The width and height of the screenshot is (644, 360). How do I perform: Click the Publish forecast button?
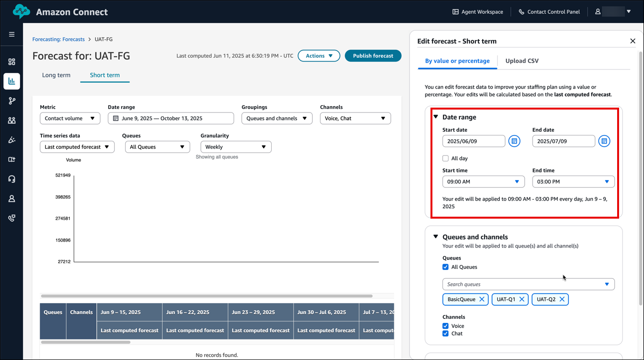tap(373, 56)
